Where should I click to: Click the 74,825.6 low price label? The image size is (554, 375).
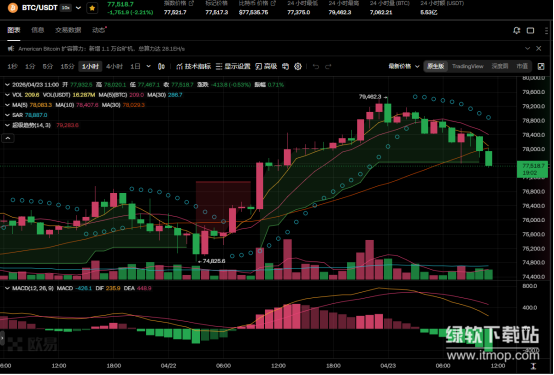(x=214, y=261)
